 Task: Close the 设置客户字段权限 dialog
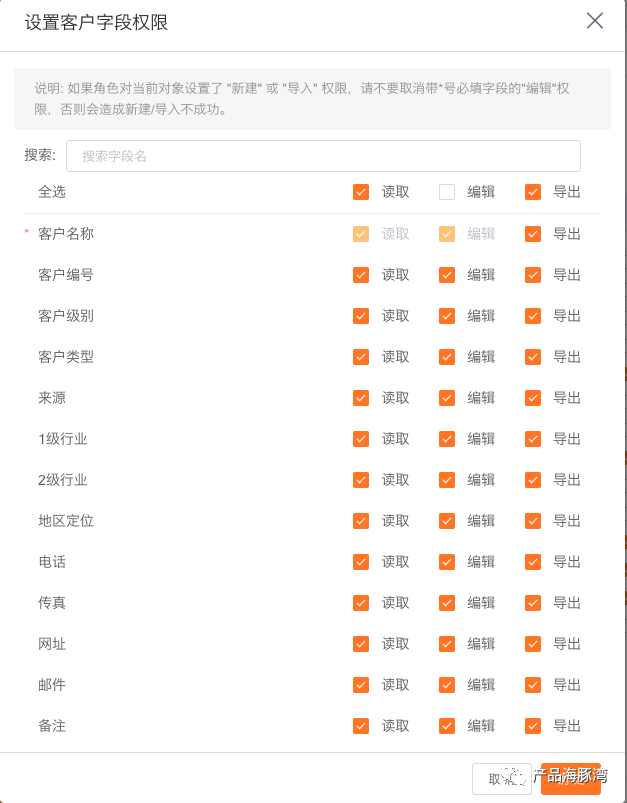(x=595, y=21)
